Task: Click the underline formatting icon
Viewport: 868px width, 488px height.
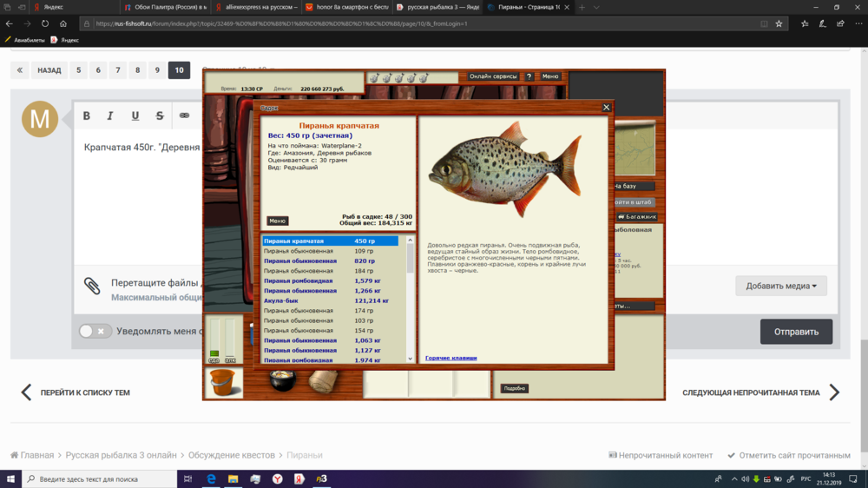Action: point(135,115)
